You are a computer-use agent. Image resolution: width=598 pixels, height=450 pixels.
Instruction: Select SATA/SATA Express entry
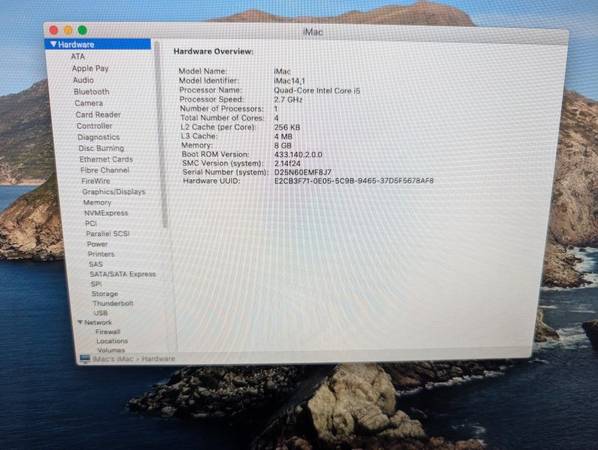(123, 274)
